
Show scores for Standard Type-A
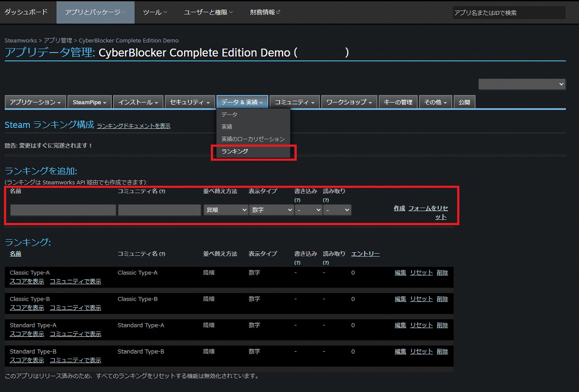pyautogui.click(x=27, y=334)
